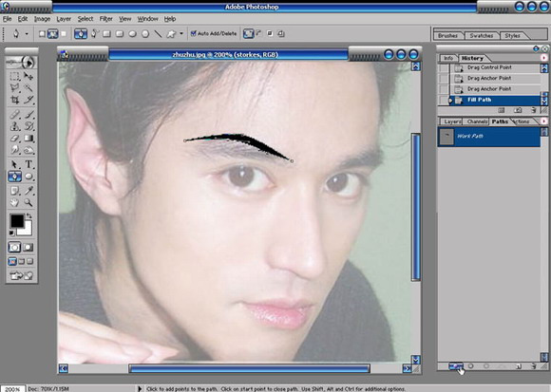Choose the Zoom magnifier tool
This screenshot has width=551, height=392.
[28, 202]
